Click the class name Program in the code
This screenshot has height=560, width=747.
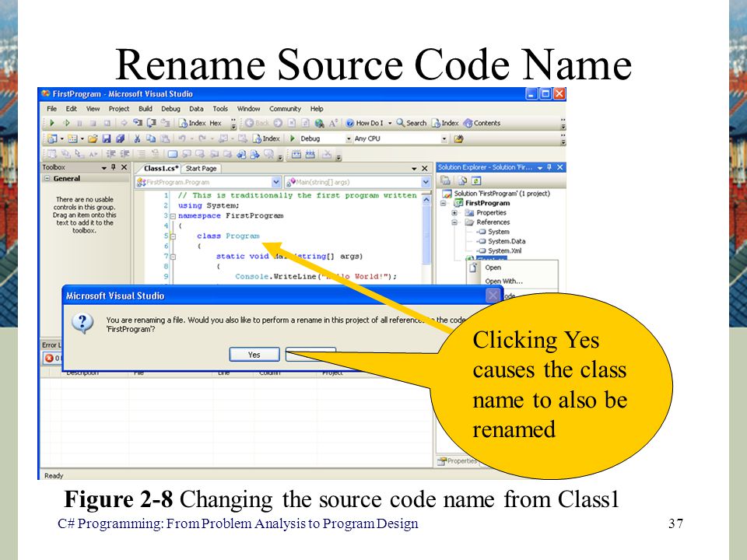pos(243,236)
